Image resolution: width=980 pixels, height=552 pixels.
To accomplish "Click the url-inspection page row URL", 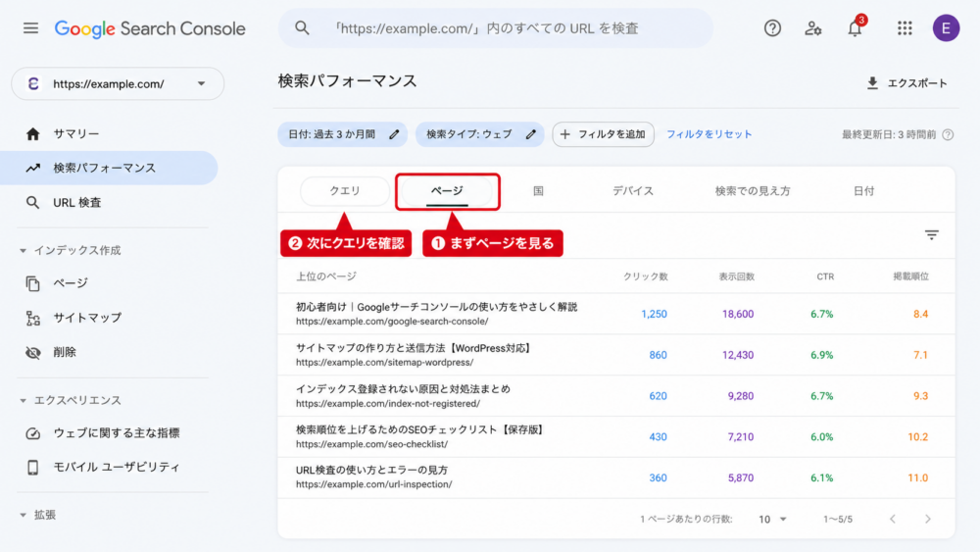I will point(373,484).
